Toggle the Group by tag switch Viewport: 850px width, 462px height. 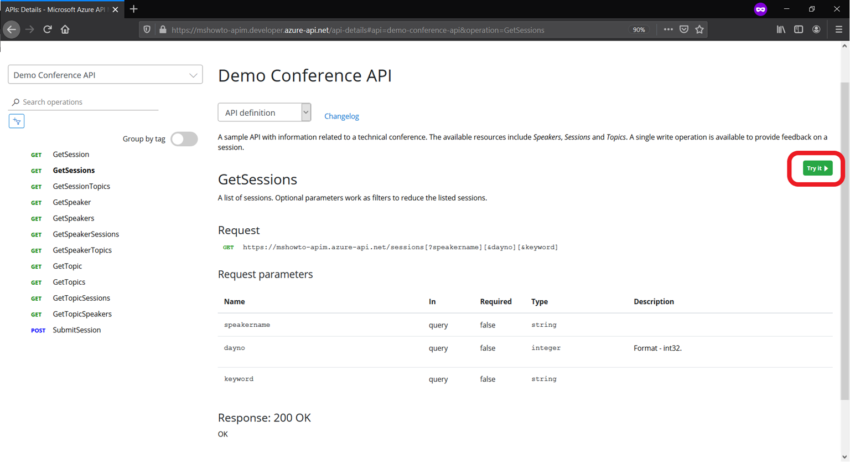(x=184, y=139)
